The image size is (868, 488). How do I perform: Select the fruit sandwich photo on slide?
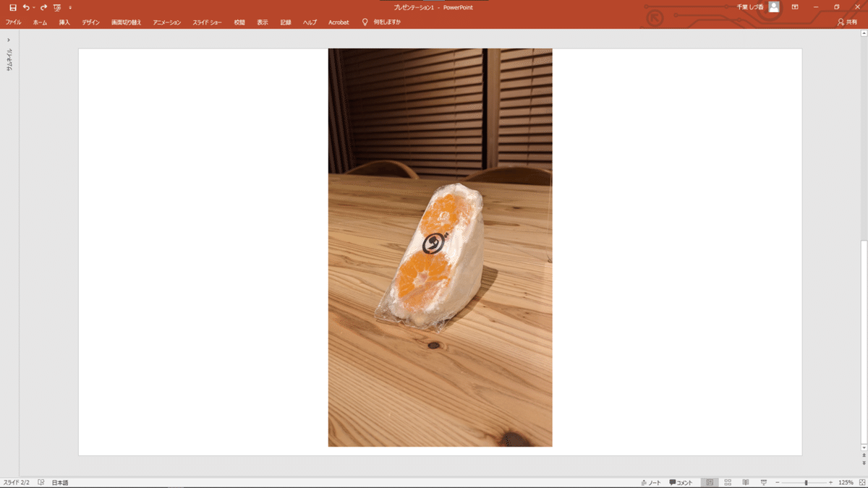coord(440,247)
